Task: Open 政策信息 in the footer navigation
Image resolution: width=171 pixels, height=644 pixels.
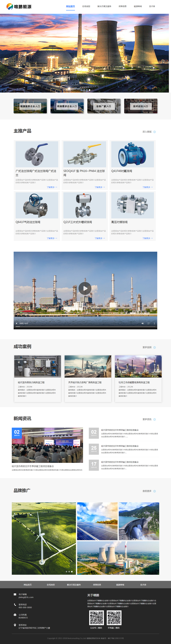Action: [97, 585]
